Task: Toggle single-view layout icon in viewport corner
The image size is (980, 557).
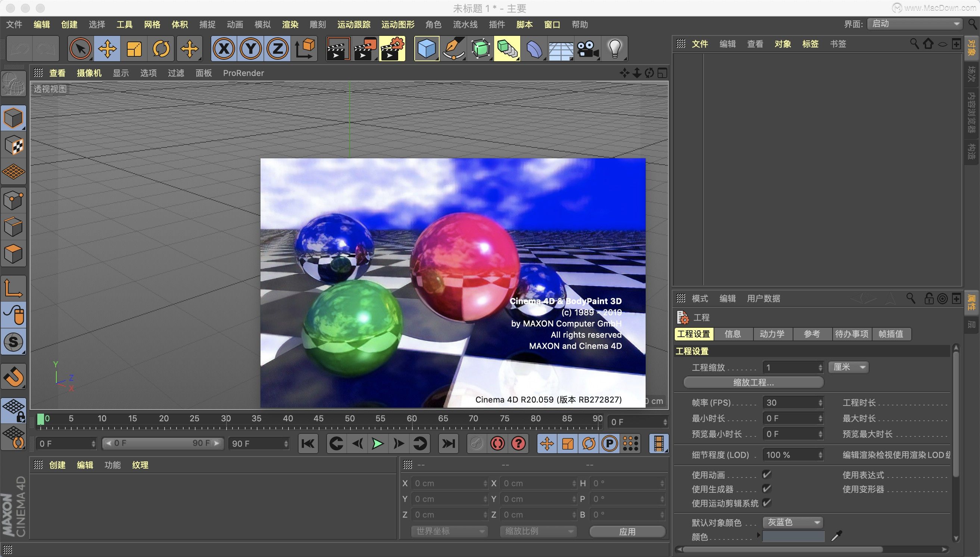Action: pos(662,73)
